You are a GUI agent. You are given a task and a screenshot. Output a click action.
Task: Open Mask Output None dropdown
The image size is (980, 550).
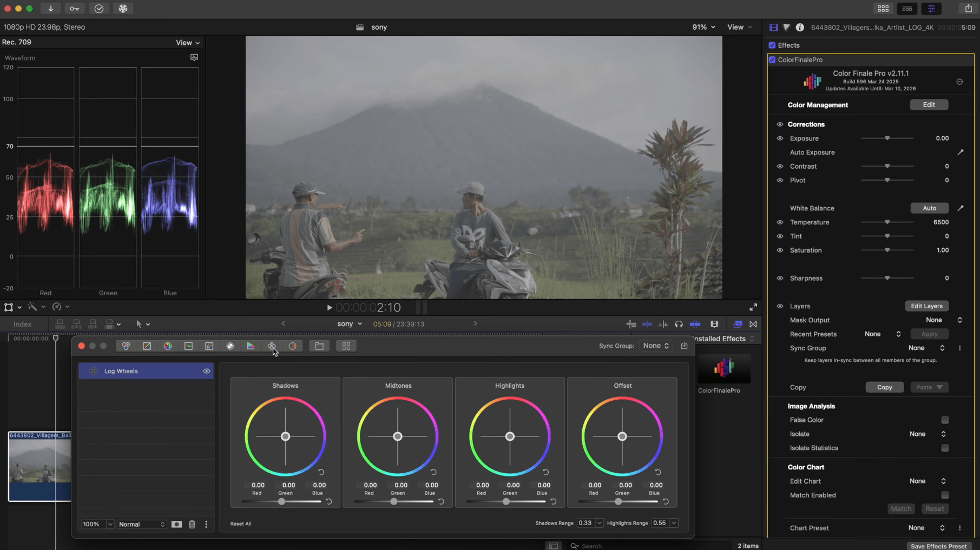coord(944,320)
